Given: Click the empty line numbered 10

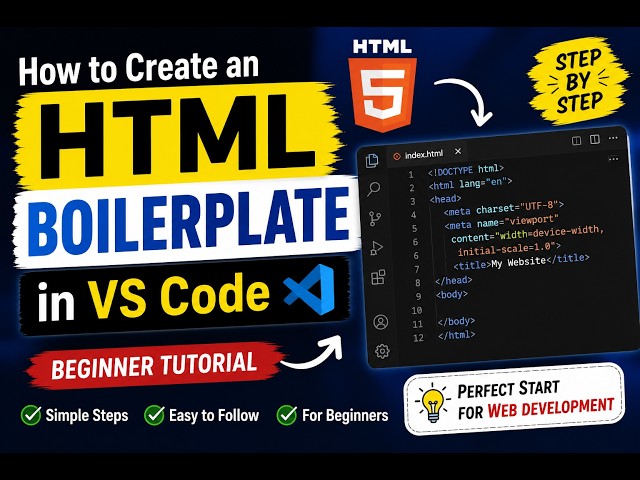Looking at the screenshot, I should (x=417, y=310).
